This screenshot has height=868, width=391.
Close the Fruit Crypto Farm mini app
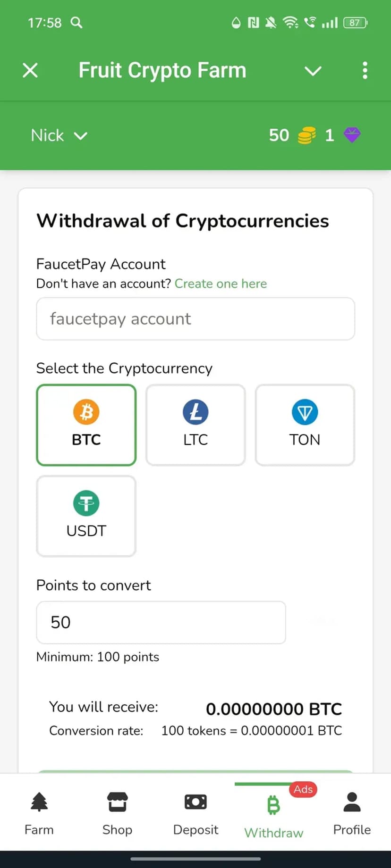tap(30, 71)
